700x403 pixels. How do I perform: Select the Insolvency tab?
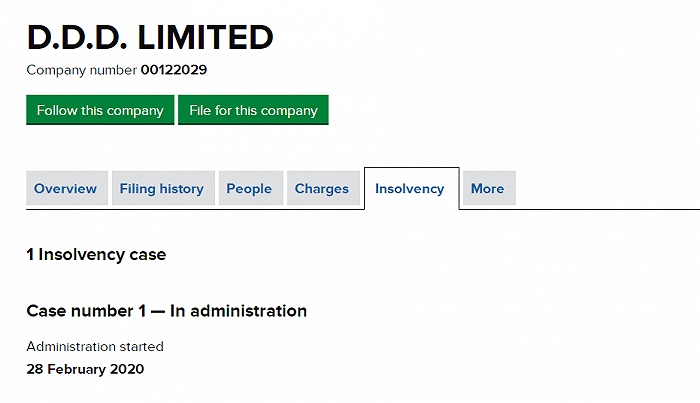tap(410, 188)
